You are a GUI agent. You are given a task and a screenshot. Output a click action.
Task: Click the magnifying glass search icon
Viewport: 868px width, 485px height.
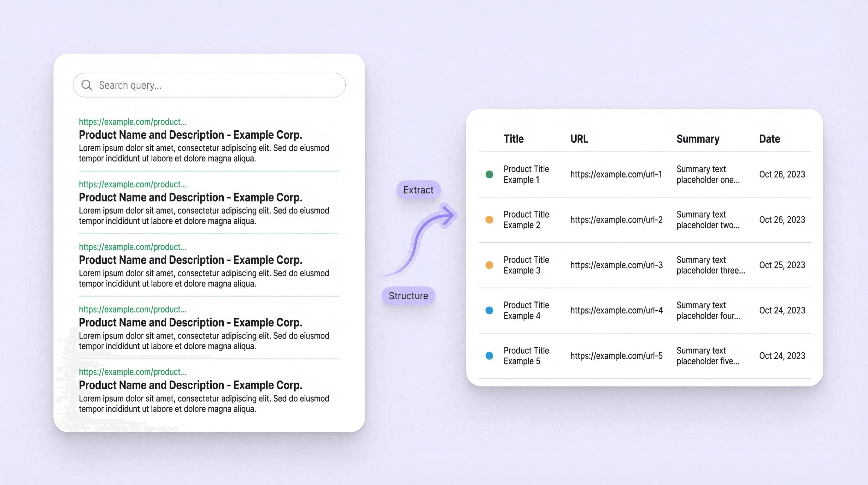87,85
